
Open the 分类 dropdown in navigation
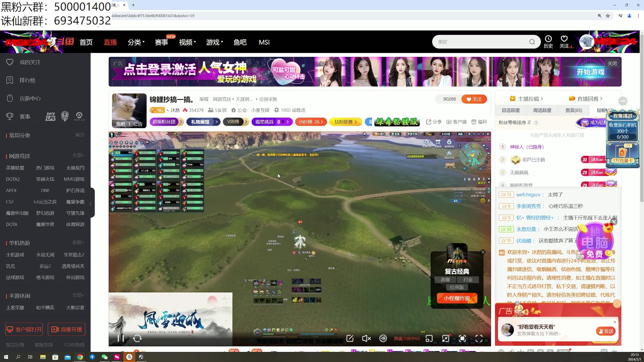tap(136, 42)
